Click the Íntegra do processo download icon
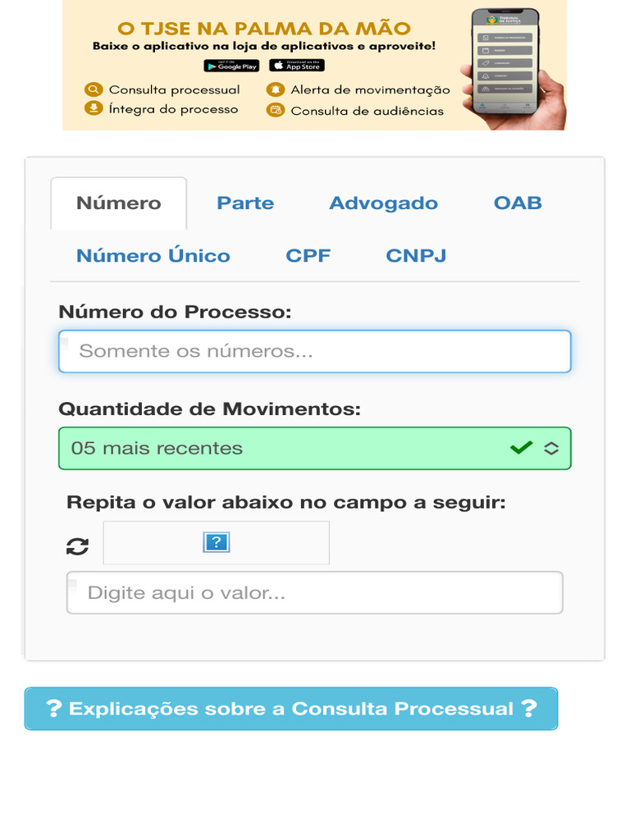The height and width of the screenshot is (840, 630). [x=94, y=108]
